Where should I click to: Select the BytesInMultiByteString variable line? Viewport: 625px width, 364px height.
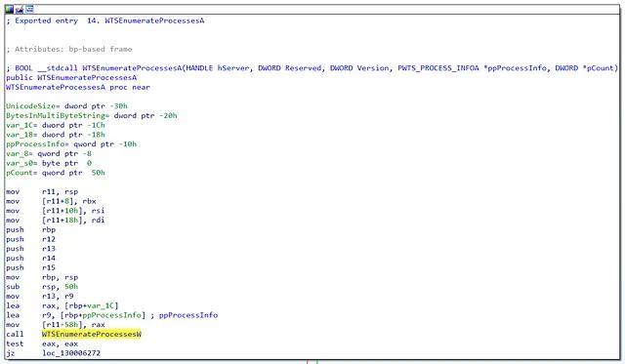tap(91, 115)
